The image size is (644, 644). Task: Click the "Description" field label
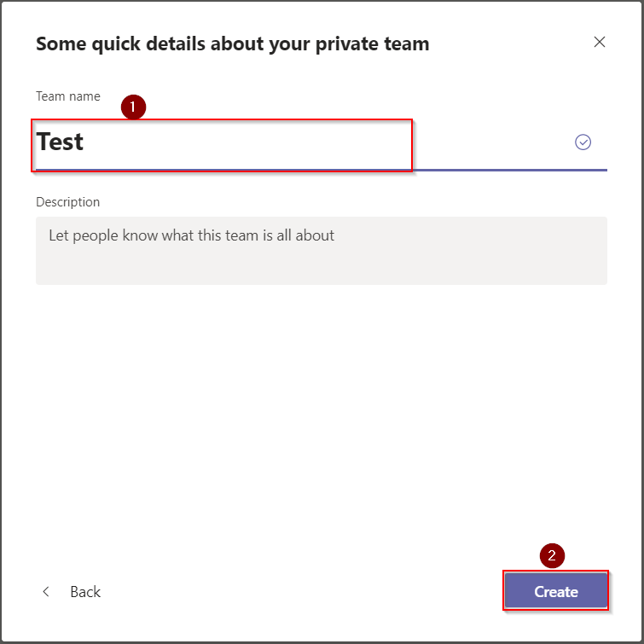click(68, 202)
